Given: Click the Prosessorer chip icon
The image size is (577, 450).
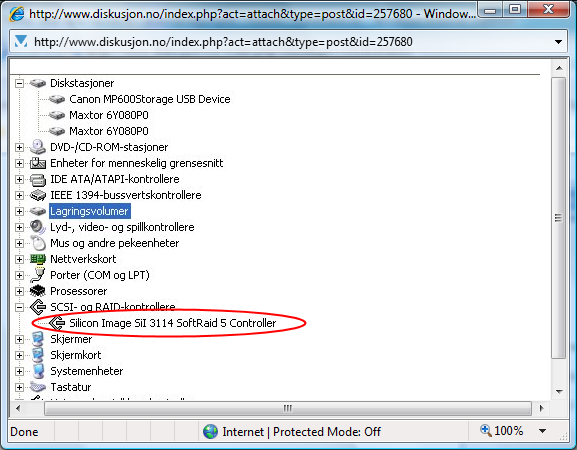Looking at the screenshot, I should pos(38,291).
